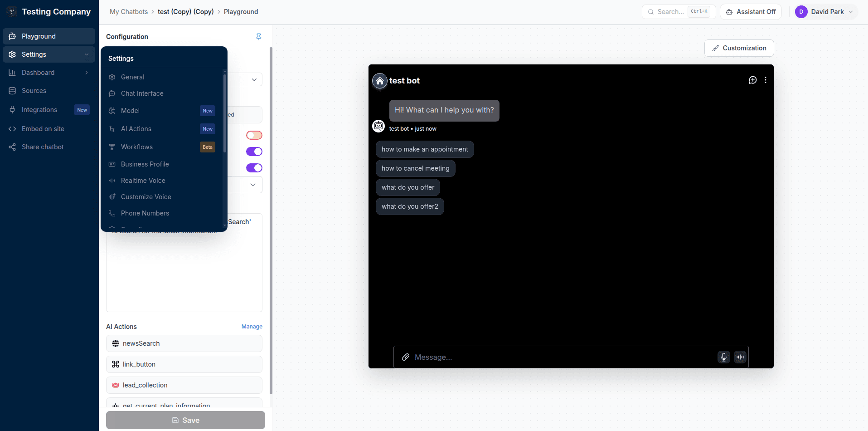Toggle off the red switch in Configuration

(x=254, y=135)
